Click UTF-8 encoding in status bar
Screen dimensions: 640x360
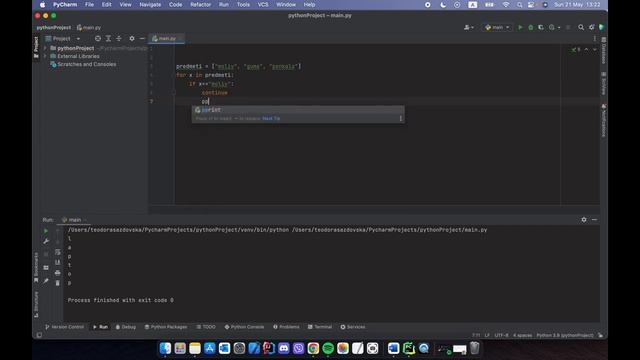point(501,335)
